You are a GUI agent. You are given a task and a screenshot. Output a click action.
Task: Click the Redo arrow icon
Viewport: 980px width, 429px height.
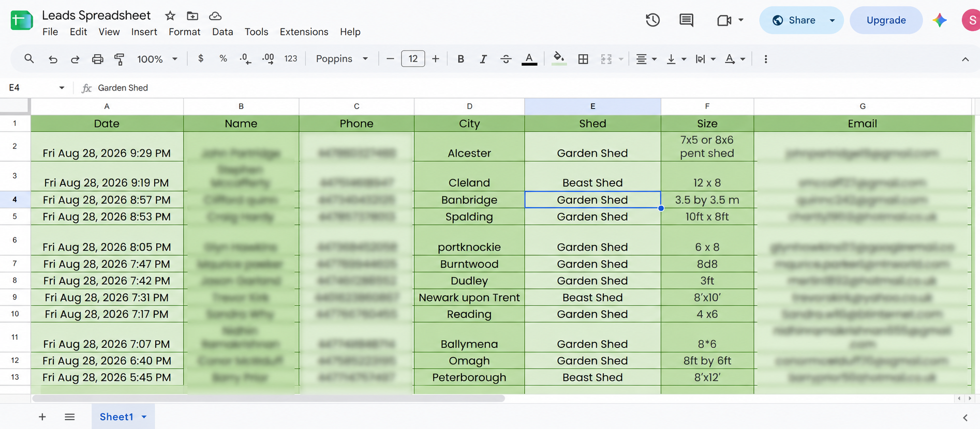click(x=75, y=59)
